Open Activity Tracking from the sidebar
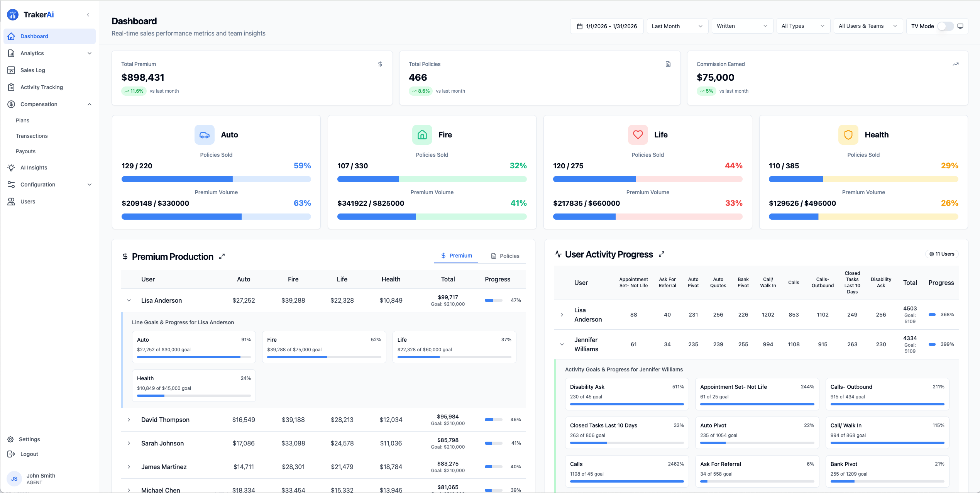 (41, 87)
